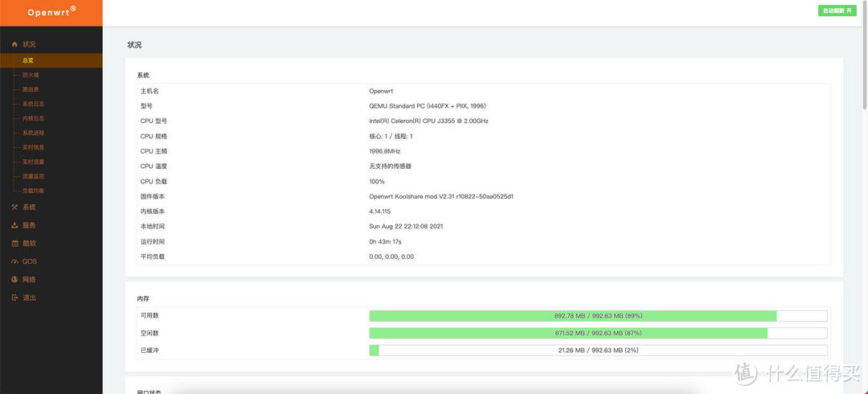Click the gauge icon beside QOS
This screenshot has width=868, height=394.
pyautogui.click(x=15, y=261)
